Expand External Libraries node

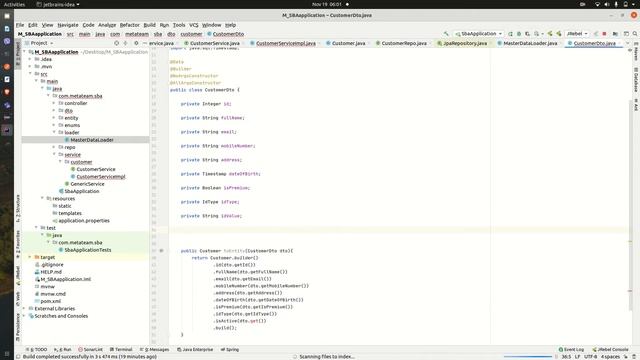[x=24, y=309]
